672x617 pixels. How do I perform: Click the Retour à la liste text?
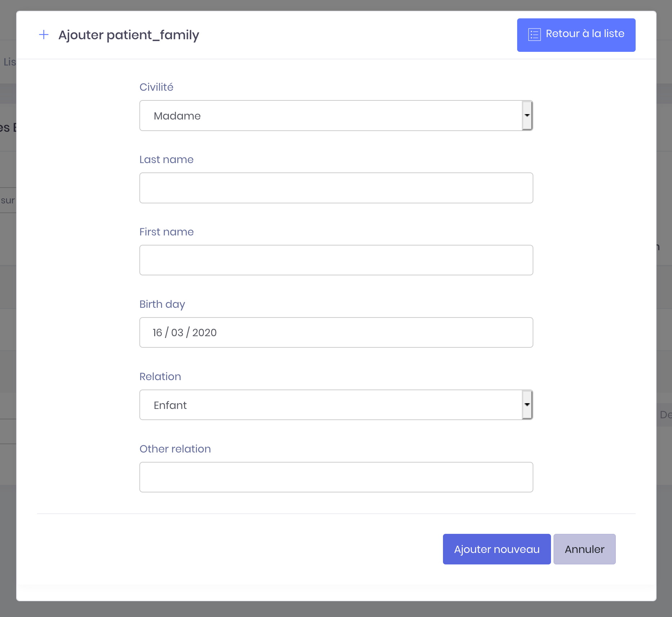[585, 34]
